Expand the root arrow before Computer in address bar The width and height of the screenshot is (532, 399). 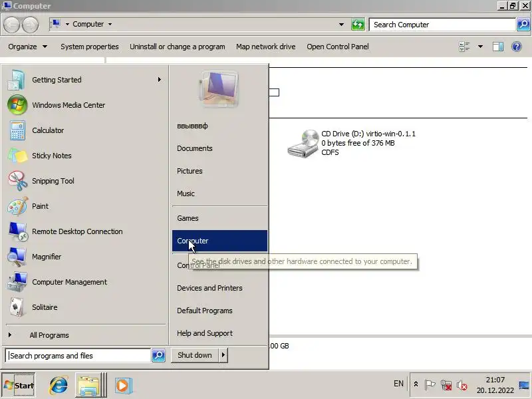click(67, 24)
